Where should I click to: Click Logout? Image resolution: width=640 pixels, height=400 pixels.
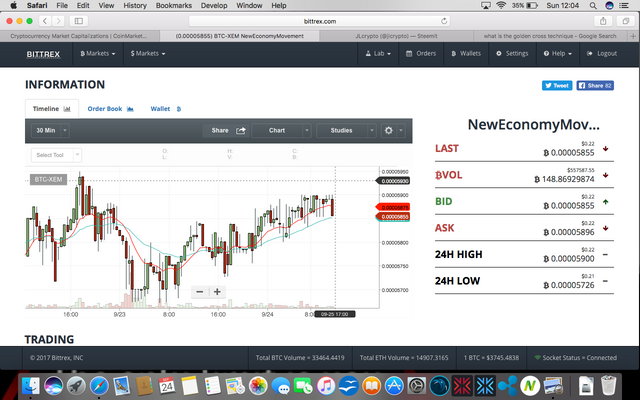tap(602, 53)
